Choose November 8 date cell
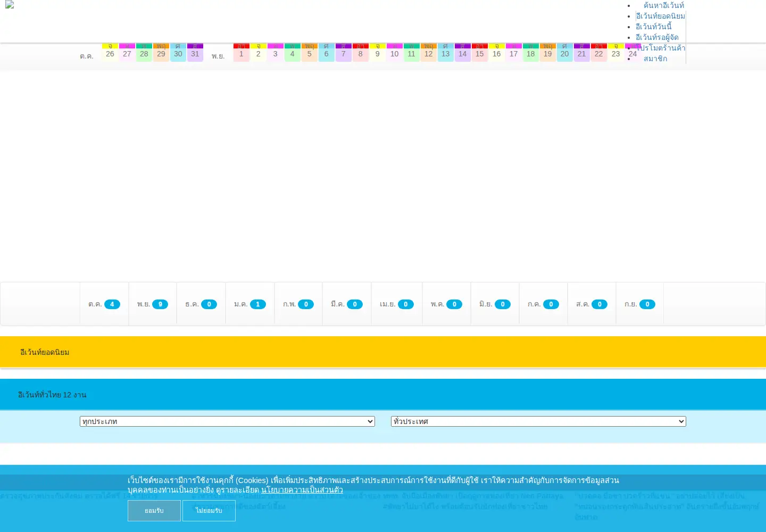Viewport: 766px width, 532px height. [361, 53]
